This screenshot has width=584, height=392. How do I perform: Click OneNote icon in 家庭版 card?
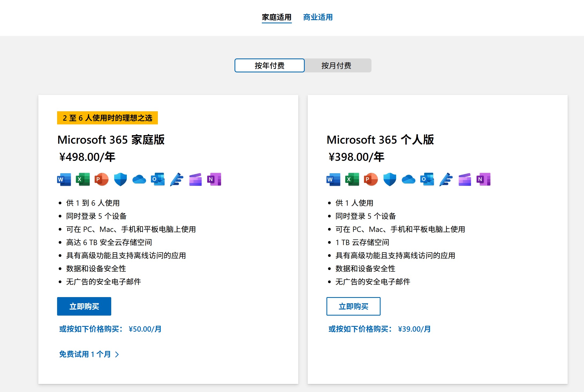pos(214,179)
